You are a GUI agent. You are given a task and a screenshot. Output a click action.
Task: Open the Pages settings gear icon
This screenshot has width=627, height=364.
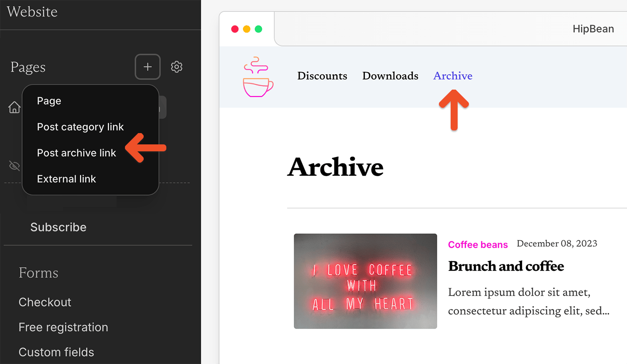pos(176,67)
